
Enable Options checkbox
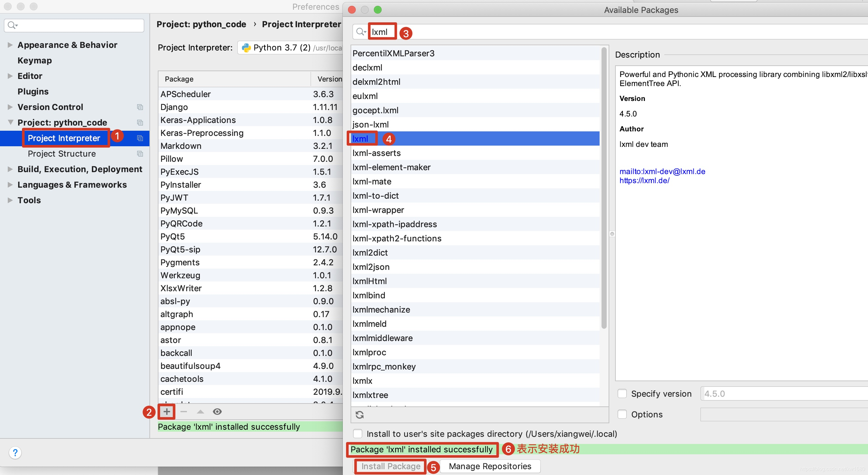[x=621, y=414]
